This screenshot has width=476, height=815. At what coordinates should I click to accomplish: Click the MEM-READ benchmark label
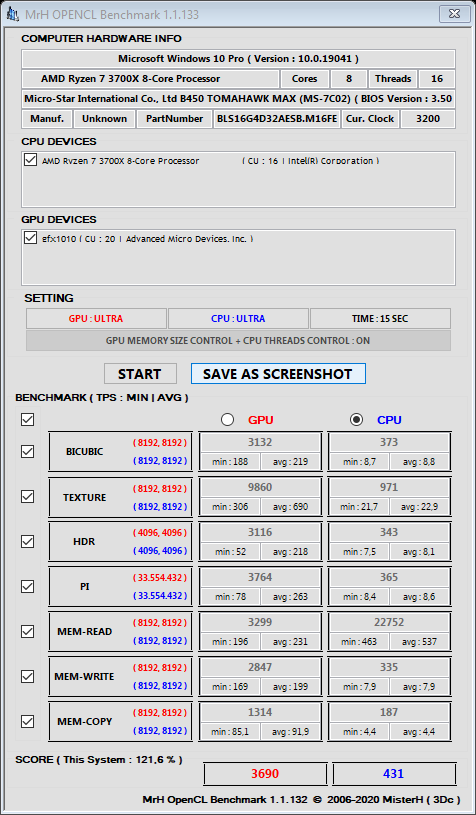[x=85, y=632]
